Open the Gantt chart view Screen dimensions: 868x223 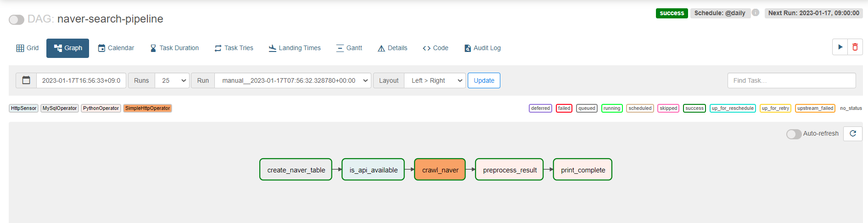(349, 48)
